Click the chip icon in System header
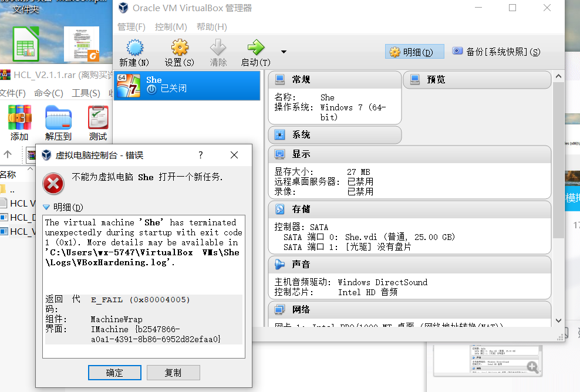The width and height of the screenshot is (580, 392). [279, 134]
